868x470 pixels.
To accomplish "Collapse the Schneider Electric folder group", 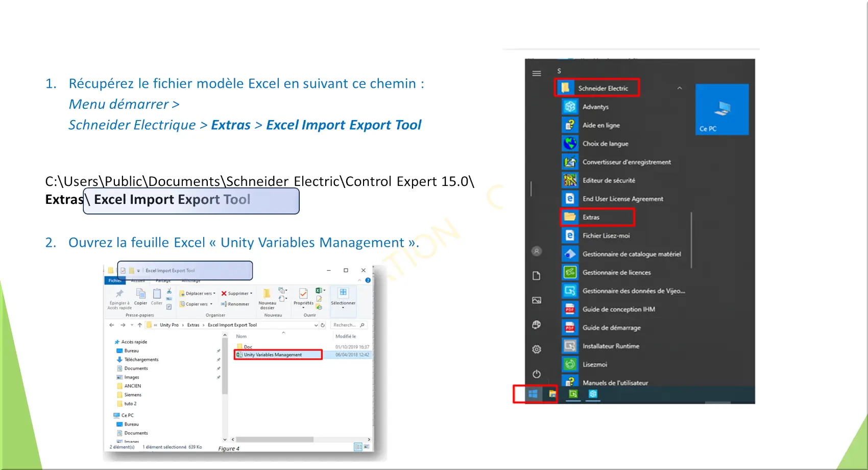I will pos(680,88).
